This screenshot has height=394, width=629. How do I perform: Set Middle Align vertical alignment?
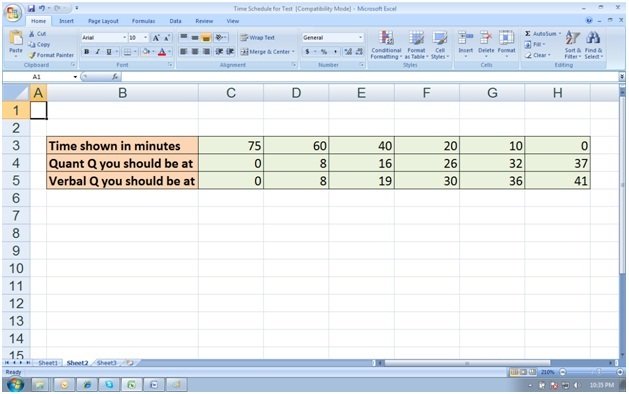pyautogui.click(x=195, y=37)
